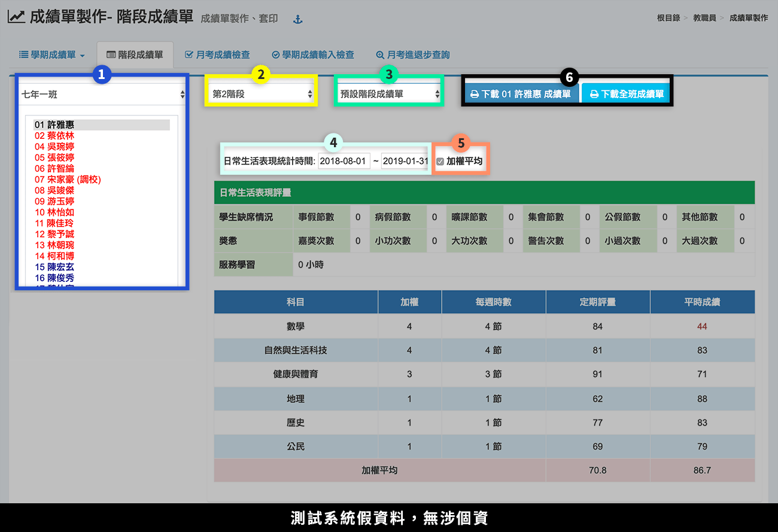778x532 pixels.
Task: Click the end date field 2019-01-31
Action: [405, 161]
